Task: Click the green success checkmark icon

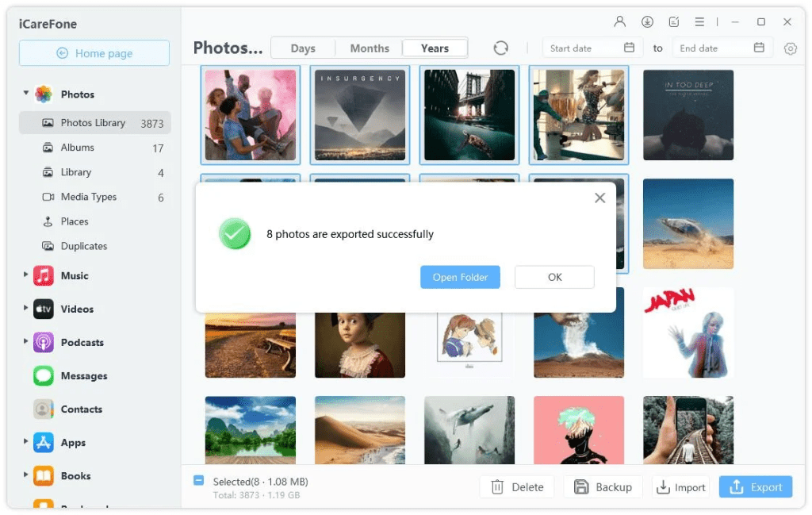Action: click(235, 233)
